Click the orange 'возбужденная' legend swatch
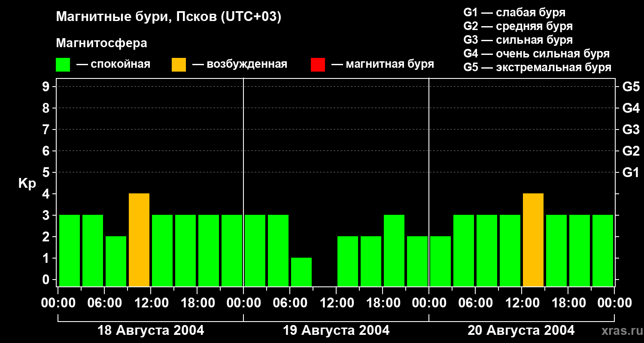 179,65
